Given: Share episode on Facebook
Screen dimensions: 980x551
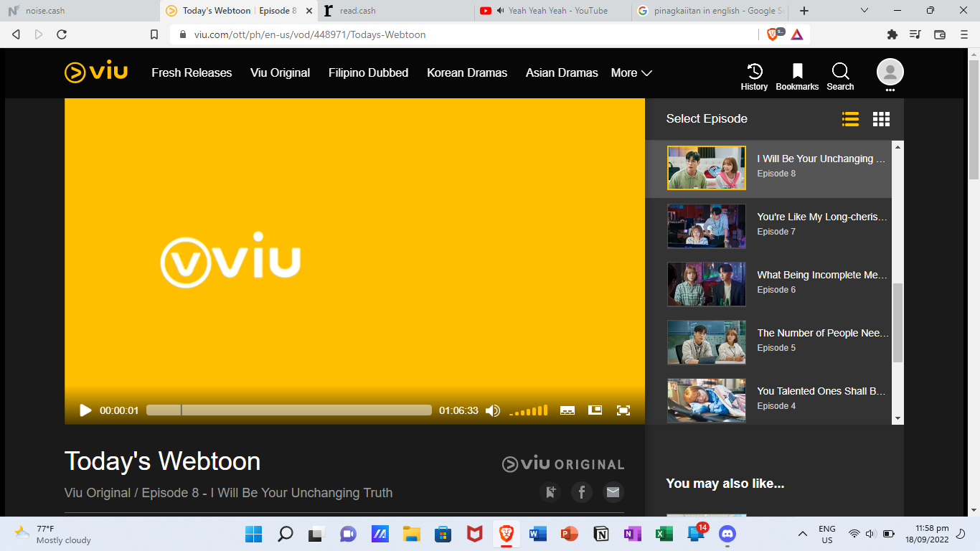Looking at the screenshot, I should (x=582, y=492).
